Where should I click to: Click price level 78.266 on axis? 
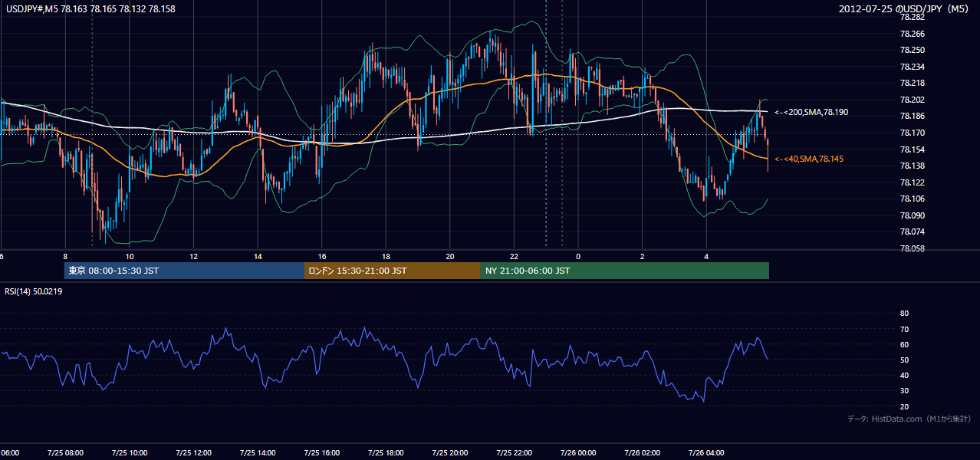tap(913, 34)
